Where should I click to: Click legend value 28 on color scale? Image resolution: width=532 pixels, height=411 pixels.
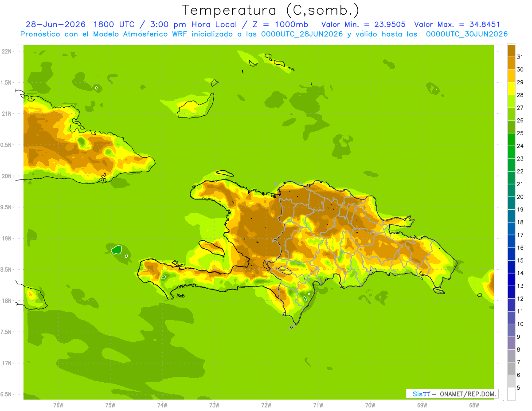click(x=520, y=95)
